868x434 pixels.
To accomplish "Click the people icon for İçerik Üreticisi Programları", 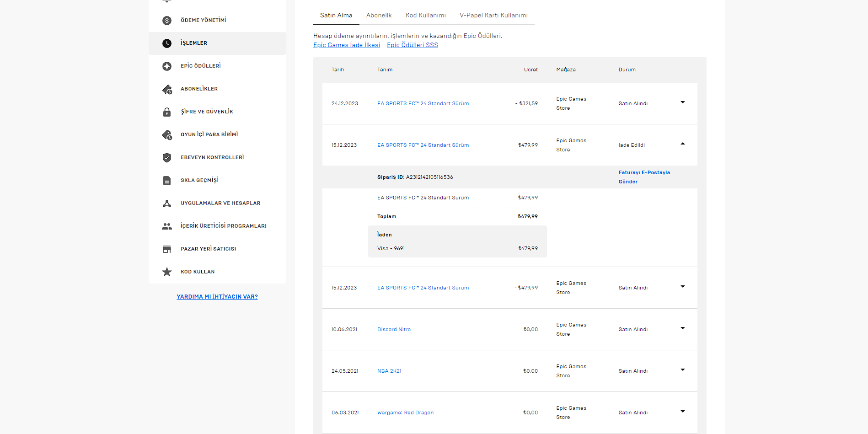I will 167,226.
